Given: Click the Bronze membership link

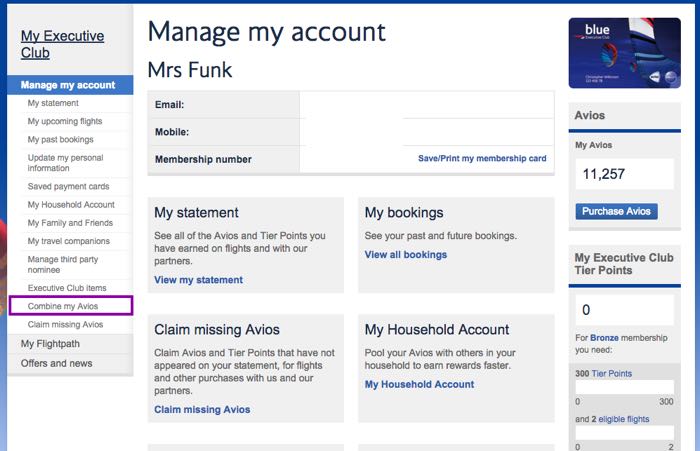Looking at the screenshot, I should pyautogui.click(x=604, y=338).
